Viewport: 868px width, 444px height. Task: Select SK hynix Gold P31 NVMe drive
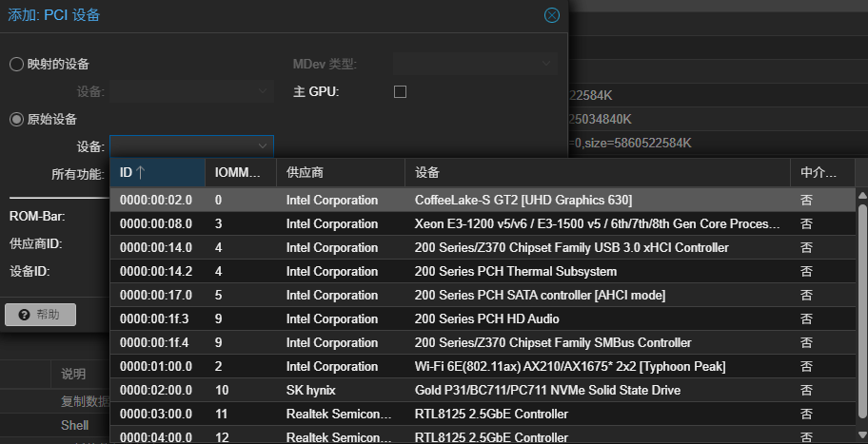pos(547,391)
